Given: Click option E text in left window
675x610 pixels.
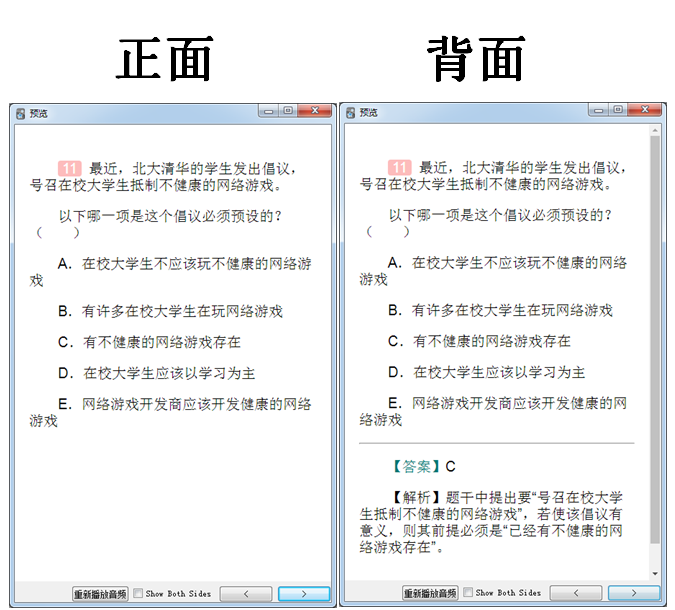Looking at the screenshot, I should pyautogui.click(x=170, y=412).
